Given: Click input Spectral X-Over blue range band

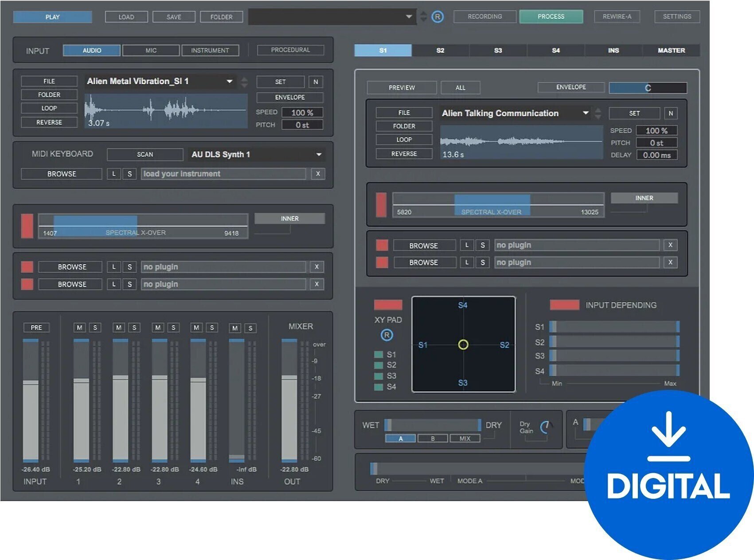Looking at the screenshot, I should [x=95, y=226].
